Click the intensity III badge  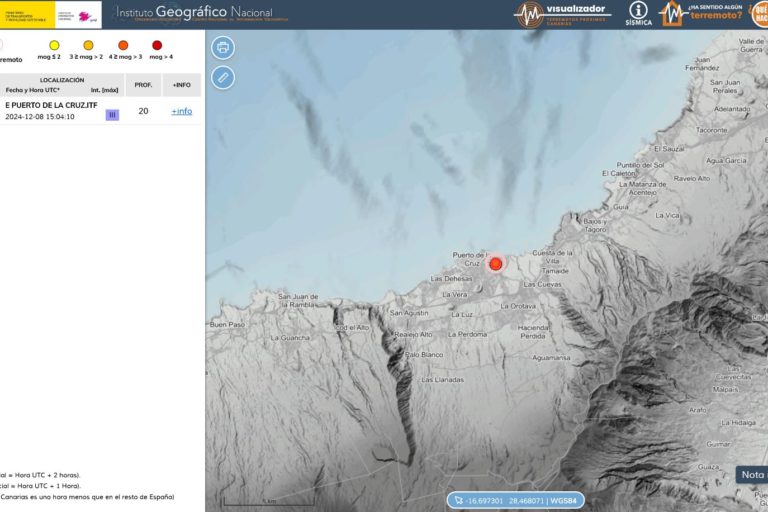(x=112, y=115)
